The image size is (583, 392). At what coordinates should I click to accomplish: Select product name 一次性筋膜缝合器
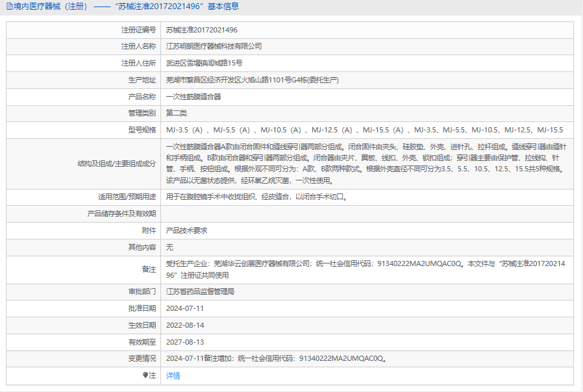coord(193,97)
